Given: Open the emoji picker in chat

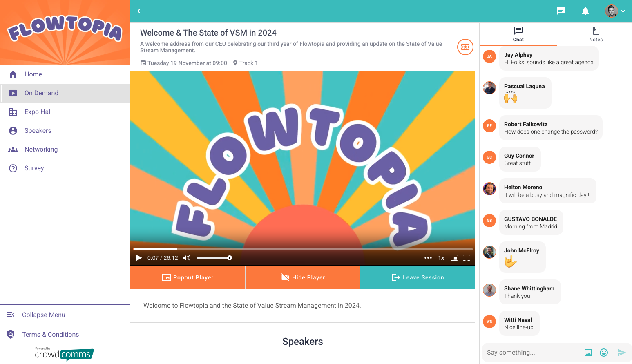Looking at the screenshot, I should tap(604, 353).
